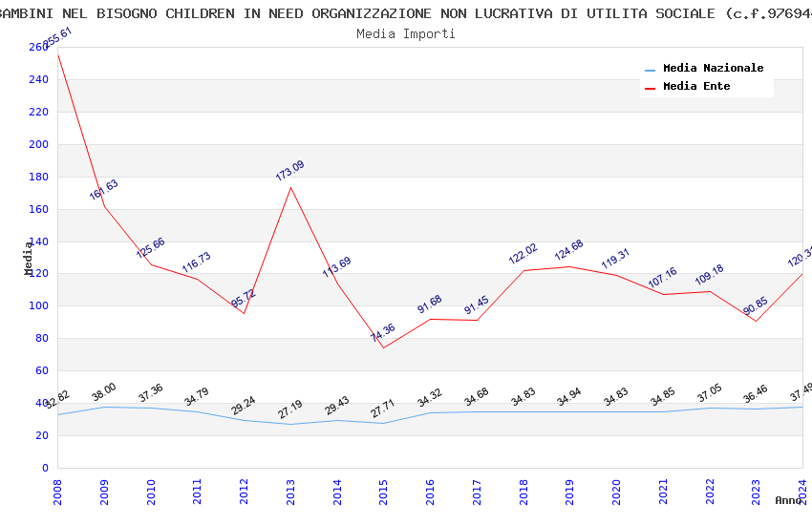Screen dimensions: 812x525
Task: Click the 2015 x-axis year label
Action: tap(384, 492)
